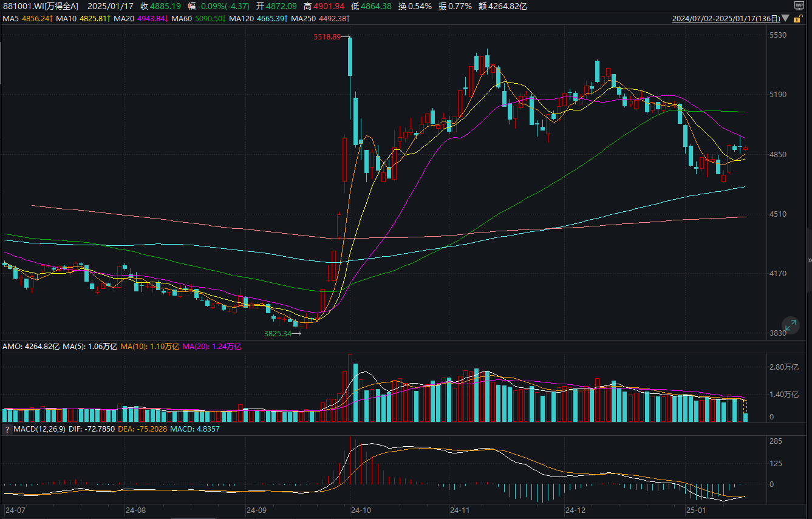
Task: Click the 24-08 date axis label
Action: coord(136,511)
